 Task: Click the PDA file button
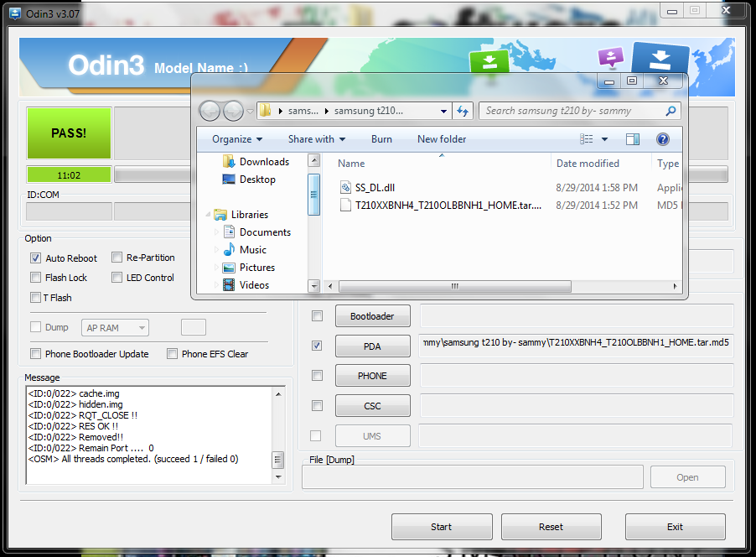pos(373,346)
